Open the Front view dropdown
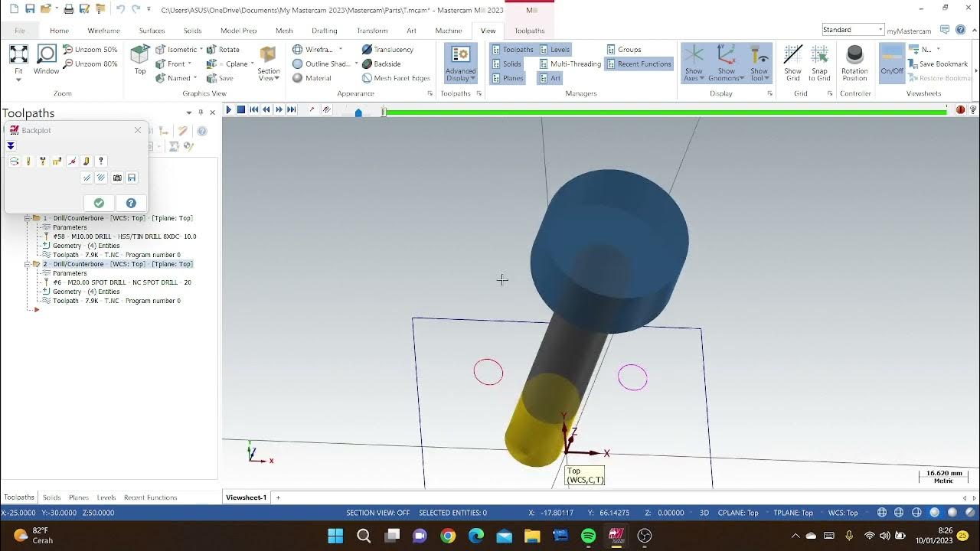Viewport: 980px width, 551px height. [x=189, y=64]
